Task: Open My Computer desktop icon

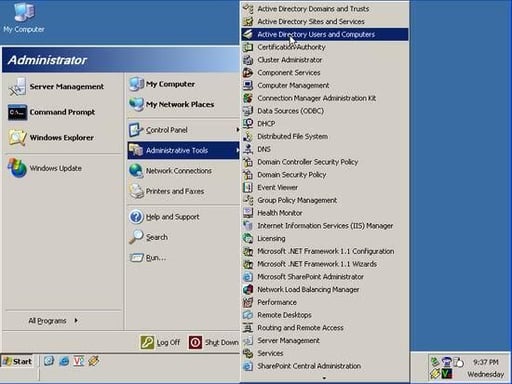Action: [x=24, y=17]
